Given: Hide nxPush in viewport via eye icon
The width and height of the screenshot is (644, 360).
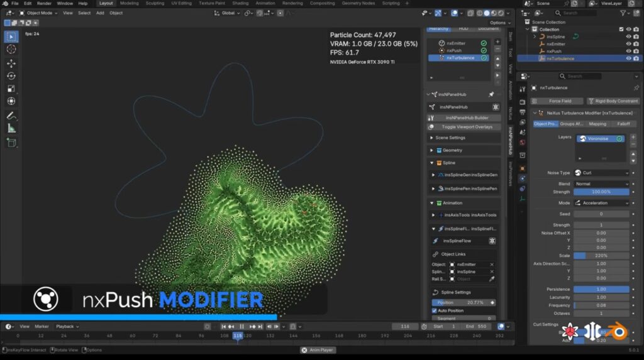Looking at the screenshot, I should pos(628,52).
